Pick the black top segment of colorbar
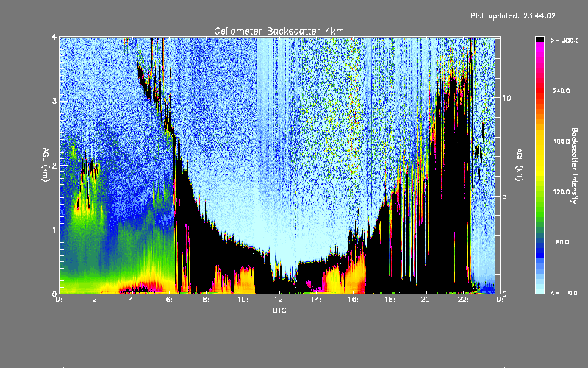The width and height of the screenshot is (588, 368). coord(539,39)
